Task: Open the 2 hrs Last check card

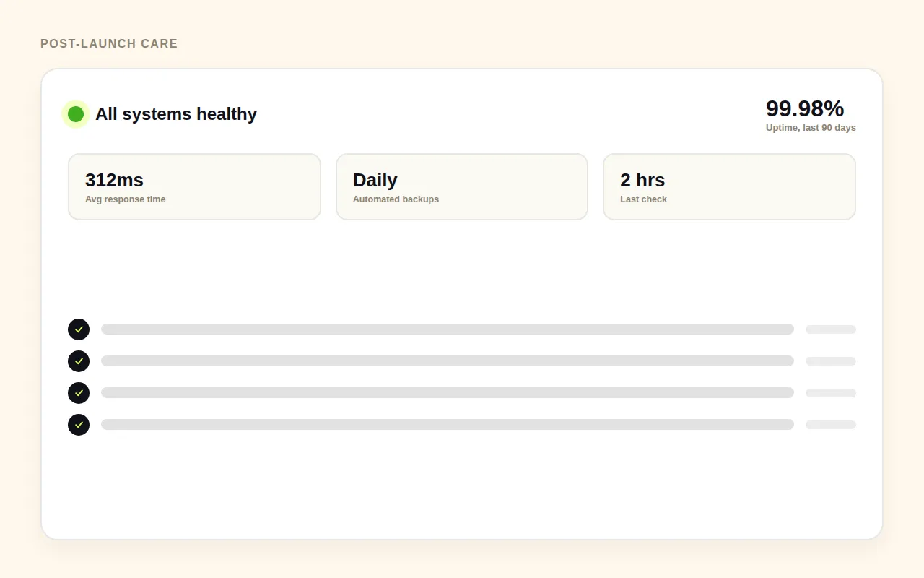Action: (x=729, y=186)
